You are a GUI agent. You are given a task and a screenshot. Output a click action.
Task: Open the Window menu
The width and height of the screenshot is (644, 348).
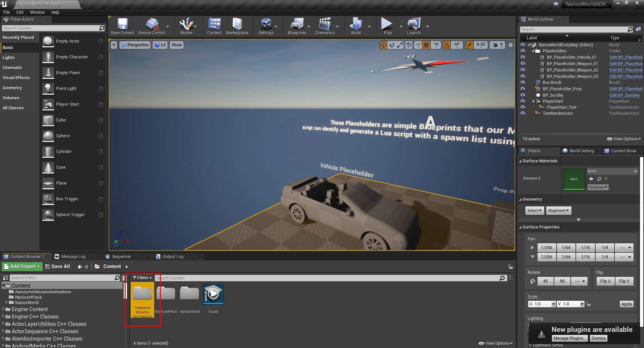point(37,12)
